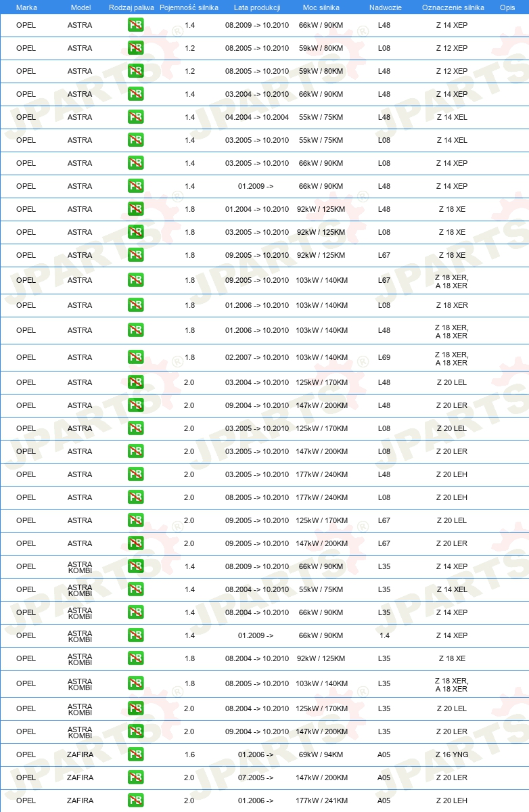Click the 'Z 14 XEL' cell in the ASTRA KOMBI row

tap(452, 589)
